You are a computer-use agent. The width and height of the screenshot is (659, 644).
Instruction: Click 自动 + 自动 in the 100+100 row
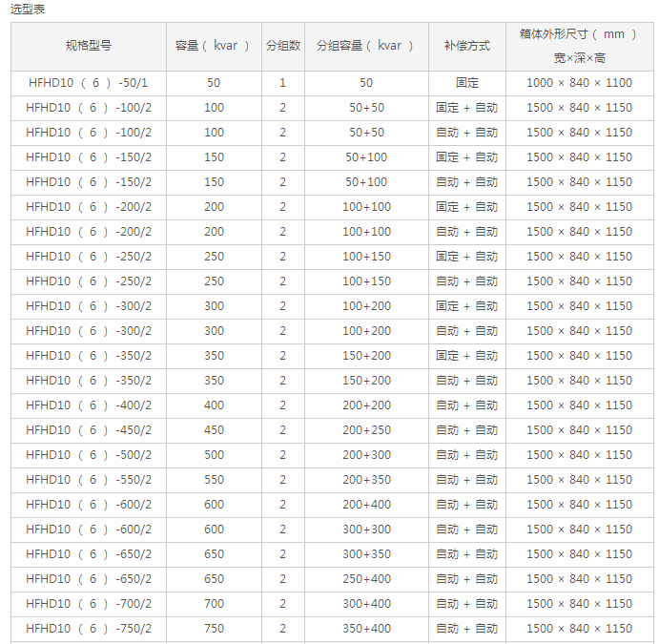[x=467, y=232]
